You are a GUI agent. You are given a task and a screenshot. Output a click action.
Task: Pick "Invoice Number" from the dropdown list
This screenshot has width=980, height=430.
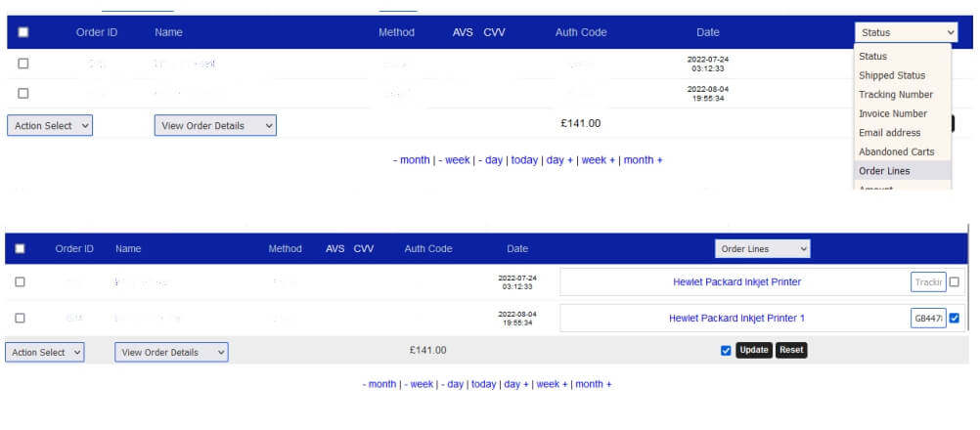[892, 113]
